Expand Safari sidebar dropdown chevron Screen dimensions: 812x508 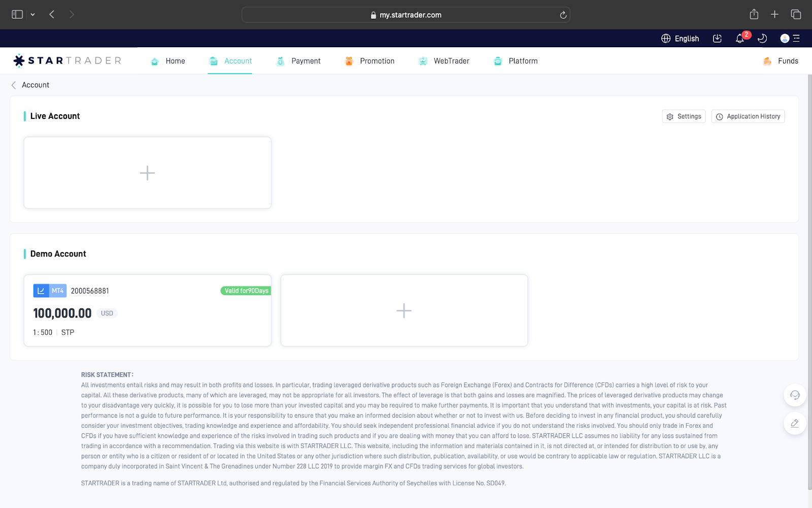[x=32, y=15]
